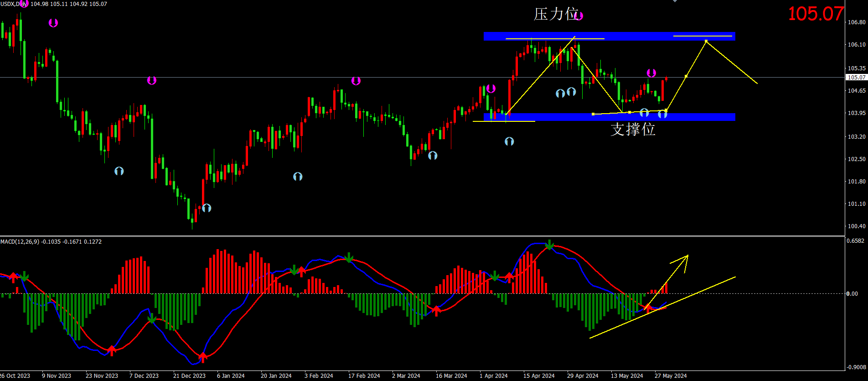Image resolution: width=868 pixels, height=381 pixels.
Task: Click the green down-arrow at the April MACD peak
Action: (x=550, y=245)
